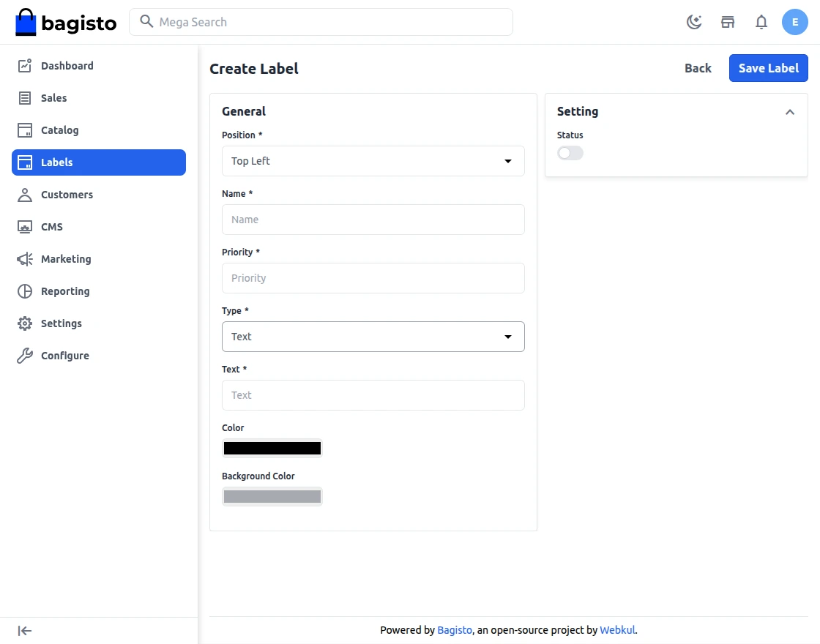This screenshot has width=820, height=644.
Task: Collapse sidebar using arrow icon
Action: [25, 631]
